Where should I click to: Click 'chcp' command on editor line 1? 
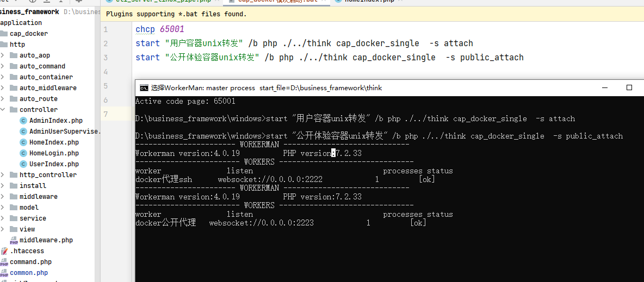(x=146, y=29)
